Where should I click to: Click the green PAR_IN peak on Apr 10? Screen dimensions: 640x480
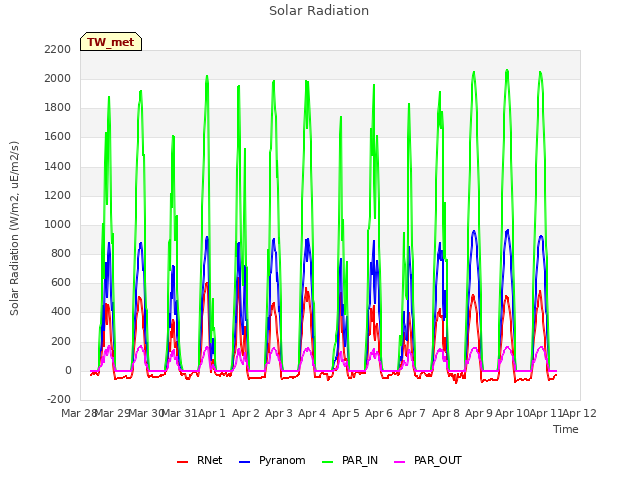(x=507, y=71)
